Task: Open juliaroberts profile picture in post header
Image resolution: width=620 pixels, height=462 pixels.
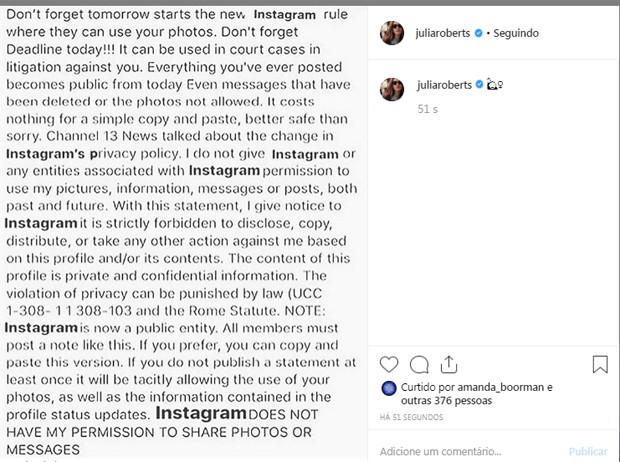Action: 392,33
